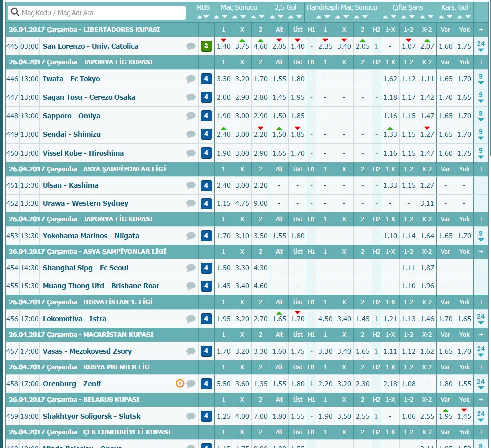Viewport: 491px width, 448px height.
Task: Open comments for San Lorenzo - Univ. Catolica
Action: 191,46
